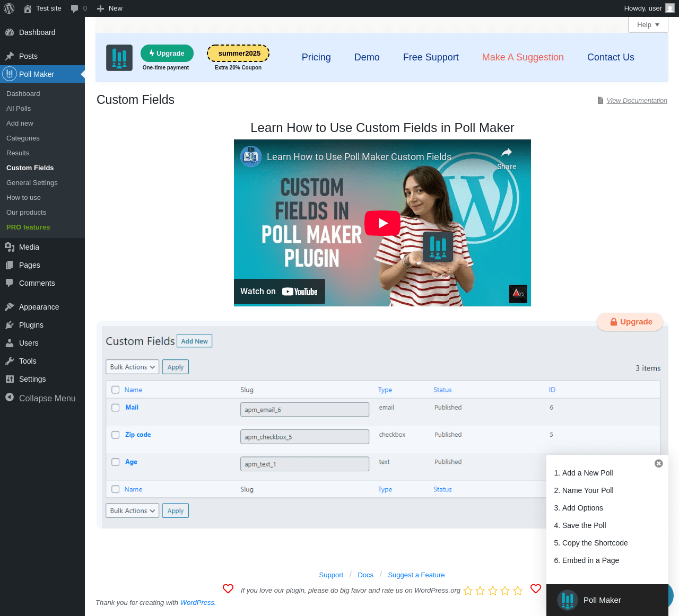Play the YouTube video with red play button
679x616 pixels.
click(x=382, y=223)
